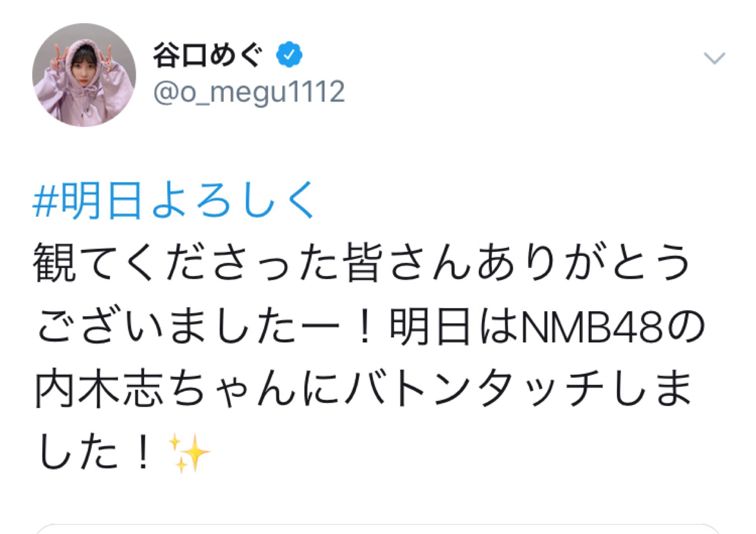Click the tweet line starting 観てくださった
Viewport: 756px width, 534px height.
[361, 263]
